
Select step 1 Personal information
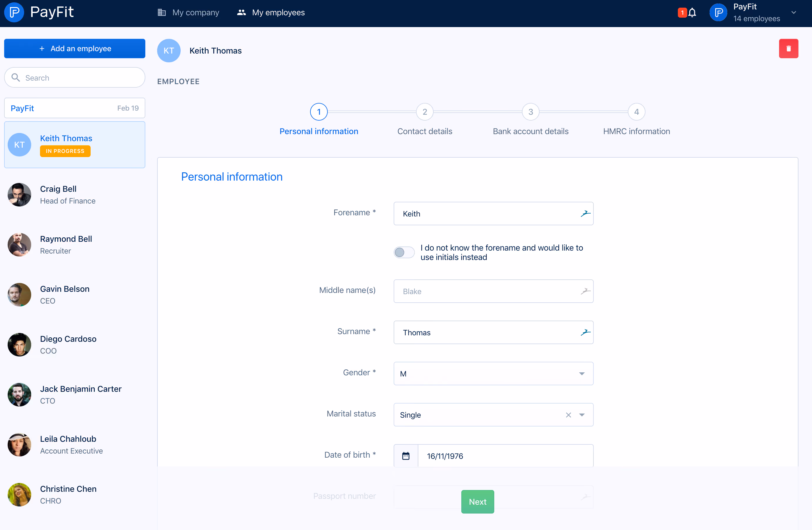coord(319,120)
